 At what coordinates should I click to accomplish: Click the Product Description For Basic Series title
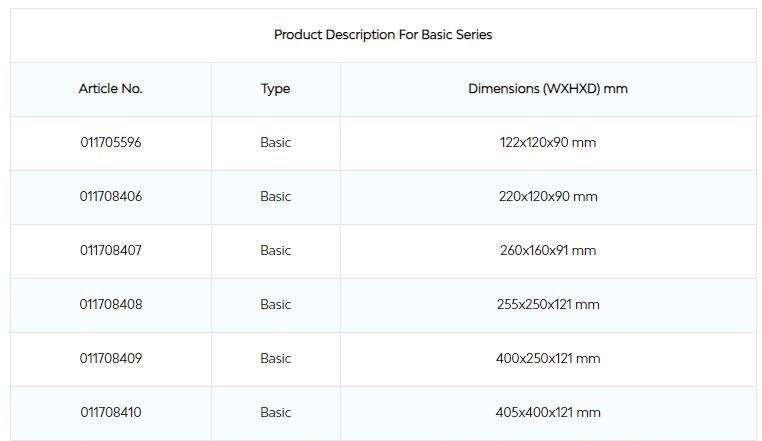pyautogui.click(x=383, y=35)
